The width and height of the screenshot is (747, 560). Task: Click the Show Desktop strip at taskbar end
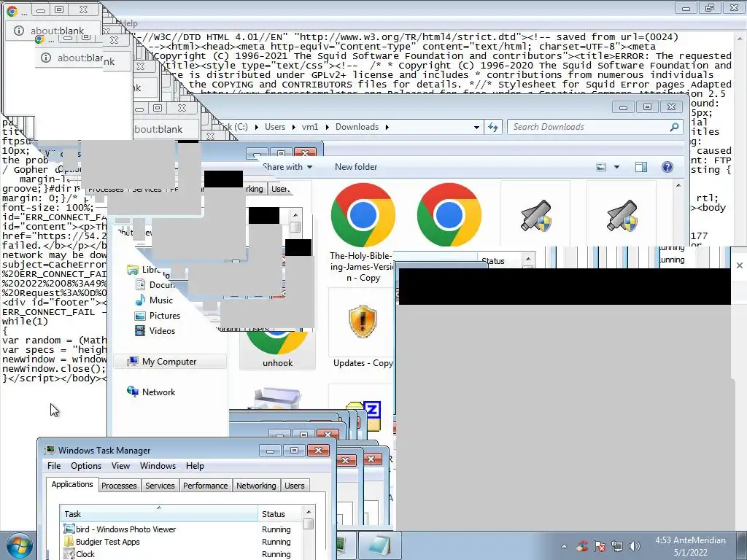[x=742, y=546]
